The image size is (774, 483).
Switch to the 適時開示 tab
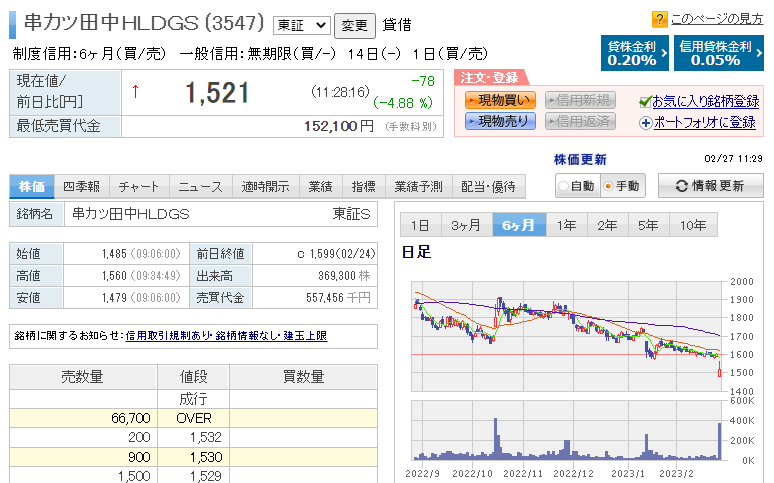point(265,187)
